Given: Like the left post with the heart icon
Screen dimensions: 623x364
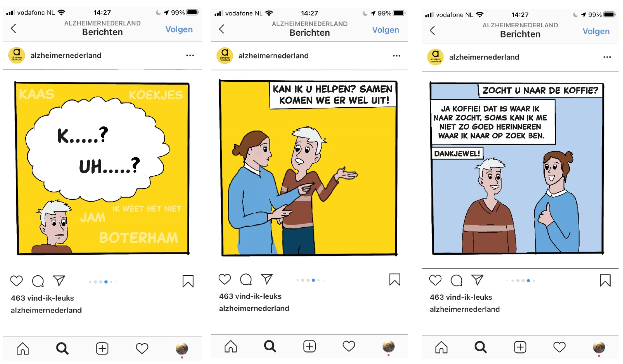Looking at the screenshot, I should pos(16,281).
